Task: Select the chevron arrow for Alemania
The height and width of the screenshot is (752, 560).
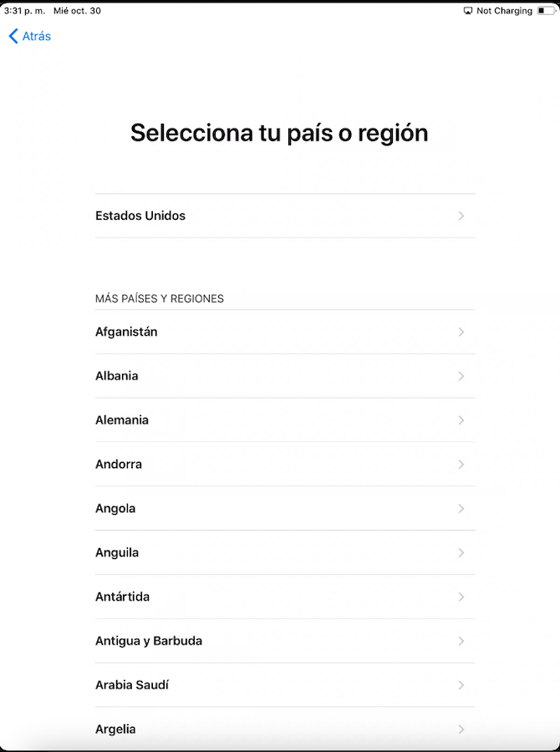Action: point(461,420)
